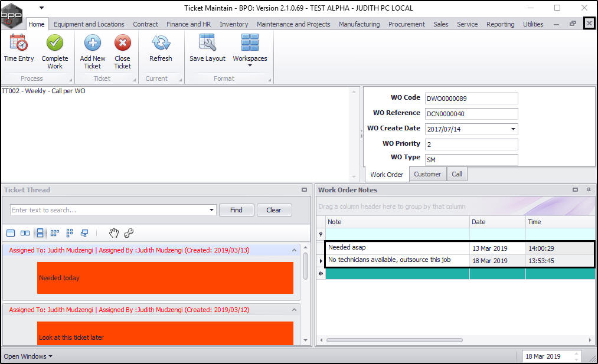Click the WO Reference field
598x364 pixels.
coord(472,114)
